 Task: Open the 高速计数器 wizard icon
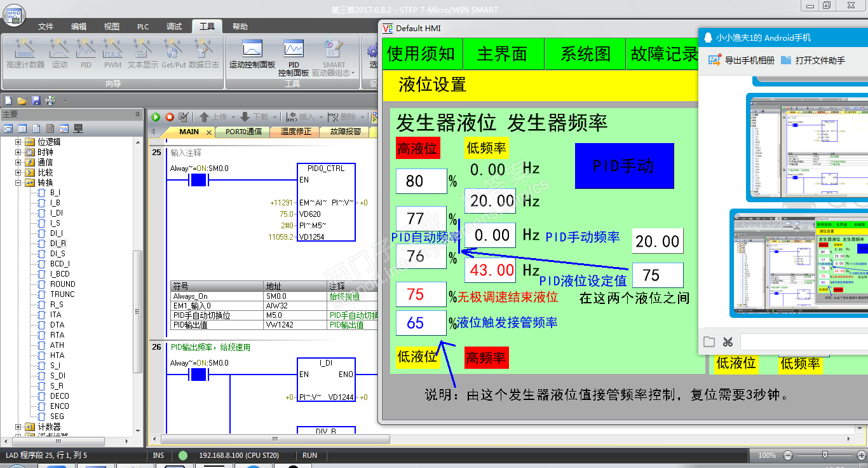(x=25, y=53)
